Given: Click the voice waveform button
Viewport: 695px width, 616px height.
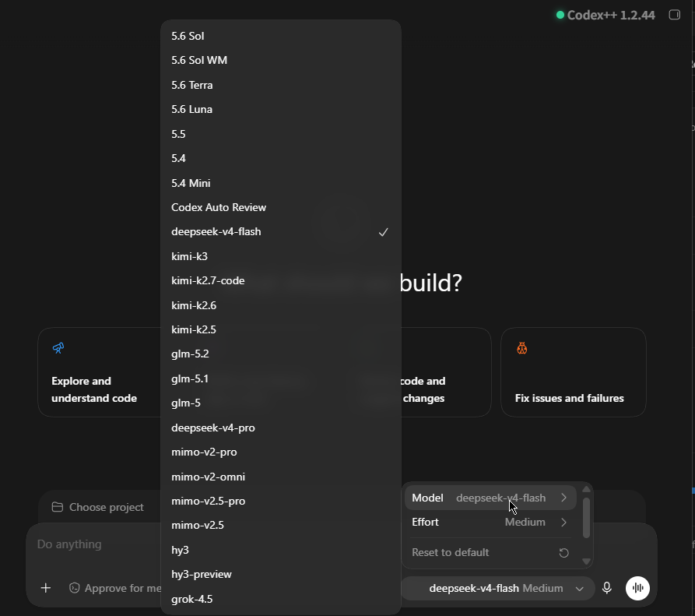Looking at the screenshot, I should [x=637, y=588].
